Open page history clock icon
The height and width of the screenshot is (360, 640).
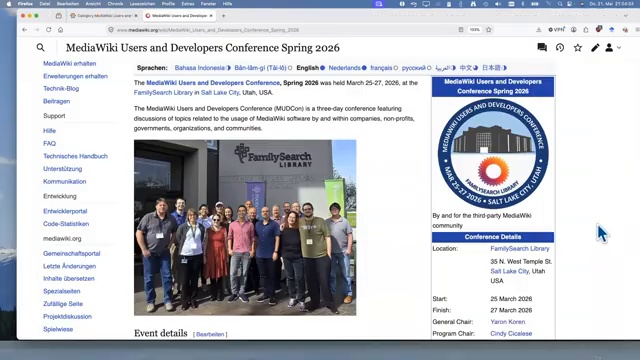point(560,48)
